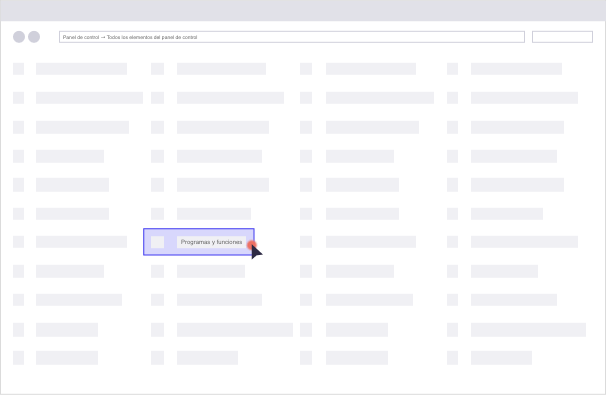Open the widest item in the second column

click(x=235, y=330)
